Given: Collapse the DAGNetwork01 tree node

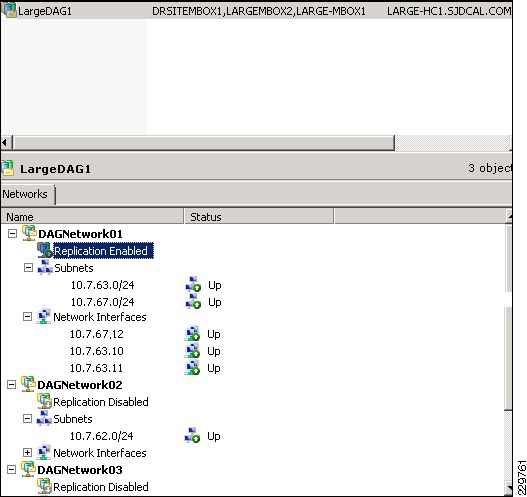Looking at the screenshot, I should point(12,234).
